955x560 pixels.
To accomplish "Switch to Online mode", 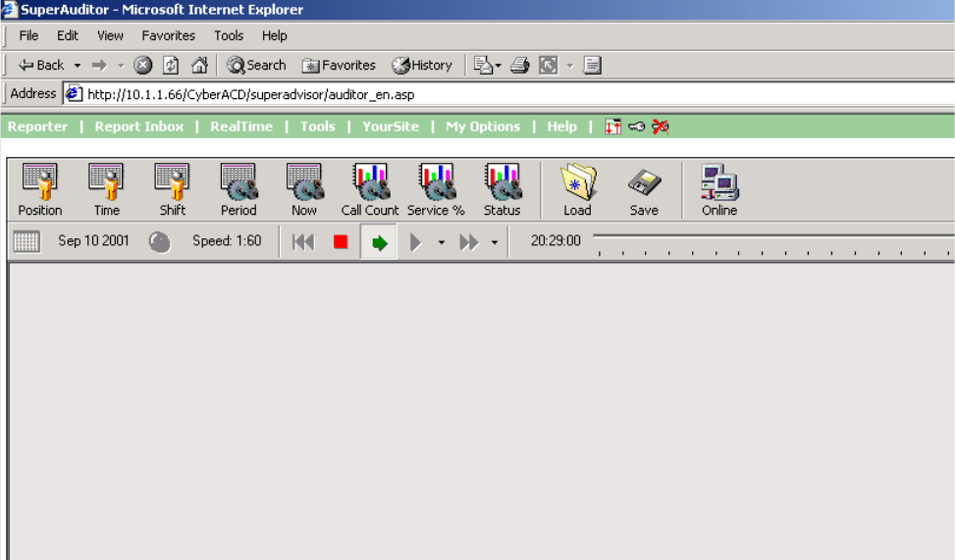I will click(x=719, y=189).
